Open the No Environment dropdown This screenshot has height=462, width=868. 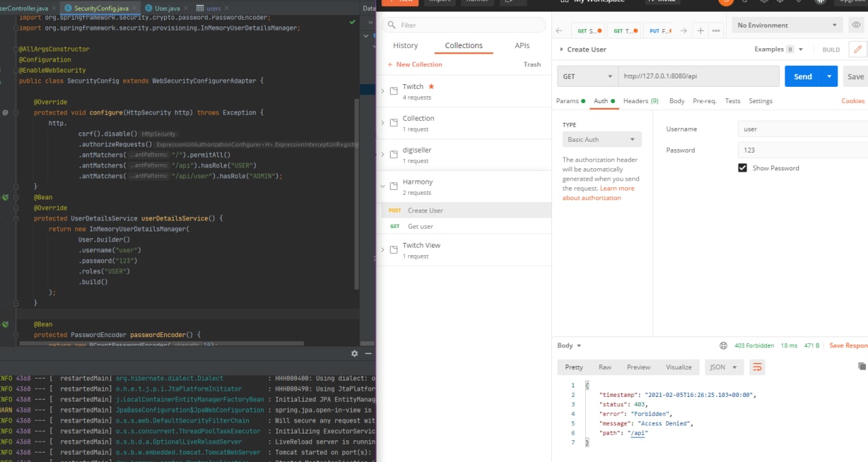[x=787, y=25]
